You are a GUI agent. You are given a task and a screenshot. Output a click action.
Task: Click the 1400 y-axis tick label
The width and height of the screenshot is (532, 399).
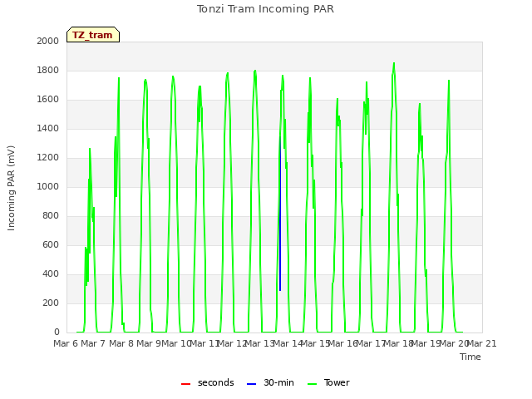coord(48,128)
